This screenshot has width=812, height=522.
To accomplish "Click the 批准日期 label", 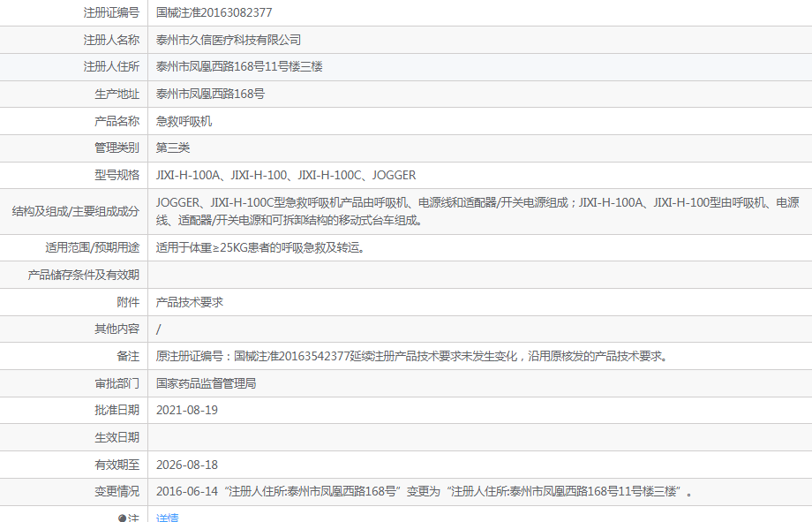I will [117, 410].
